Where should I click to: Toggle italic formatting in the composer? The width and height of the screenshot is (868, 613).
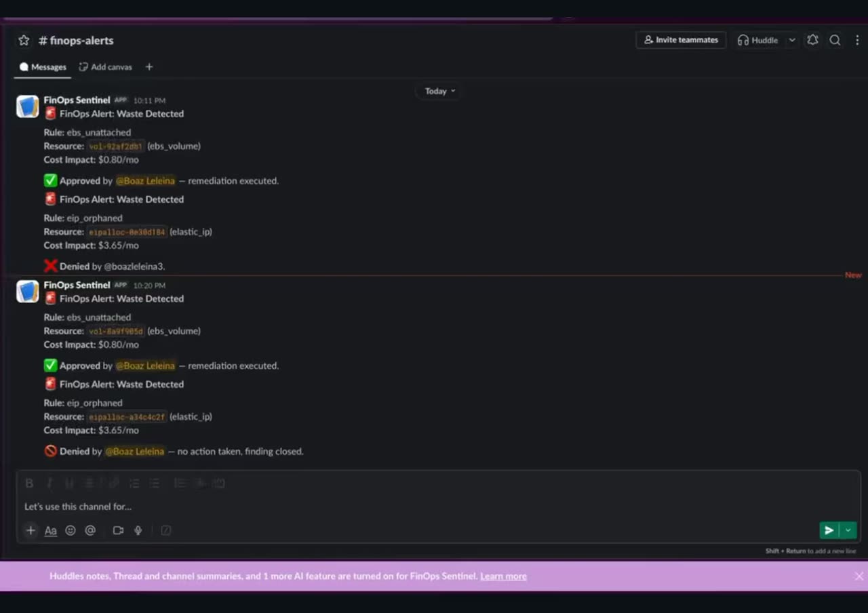click(x=50, y=483)
